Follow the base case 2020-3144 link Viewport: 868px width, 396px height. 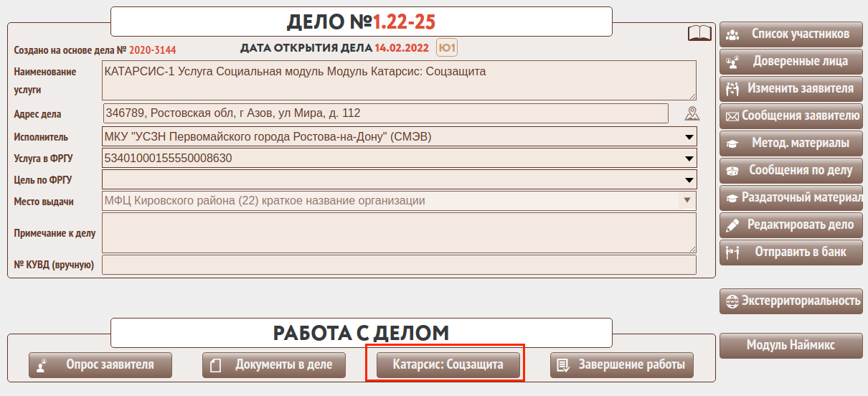(152, 50)
